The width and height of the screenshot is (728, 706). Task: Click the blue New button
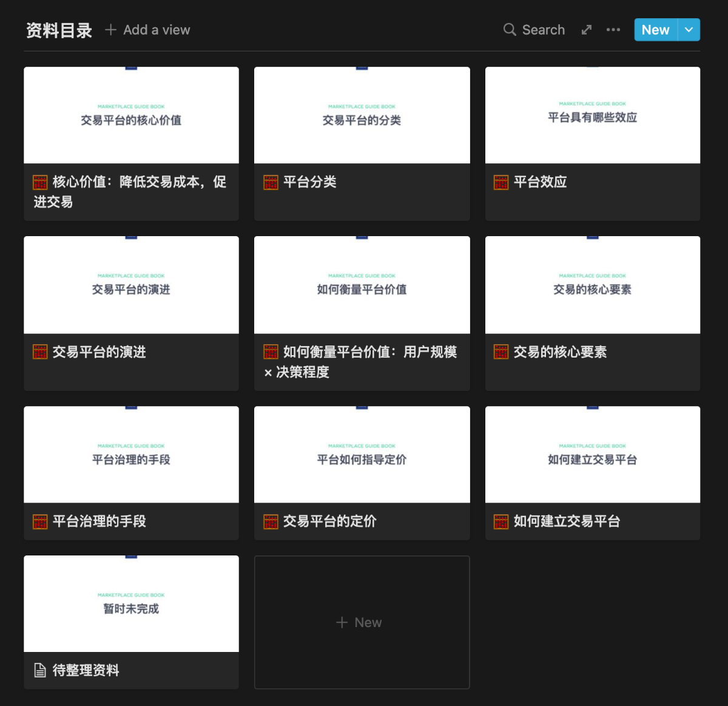pos(655,30)
